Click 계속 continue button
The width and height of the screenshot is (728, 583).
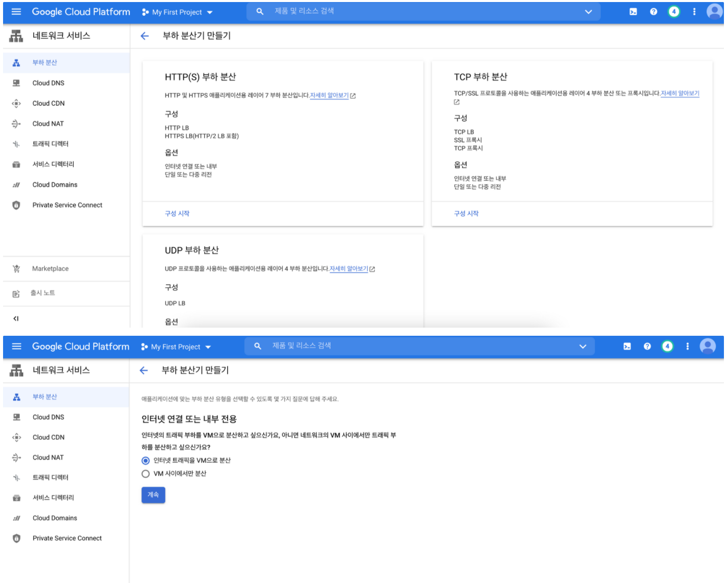(153, 495)
